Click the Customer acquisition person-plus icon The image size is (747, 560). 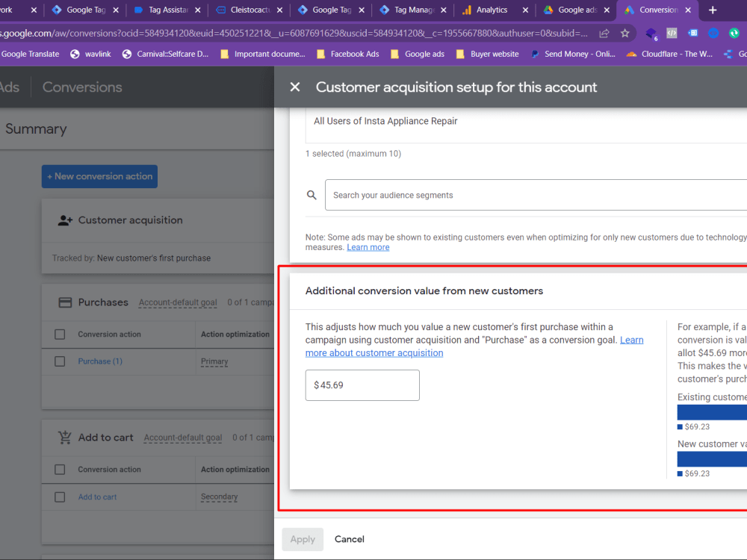(x=65, y=220)
